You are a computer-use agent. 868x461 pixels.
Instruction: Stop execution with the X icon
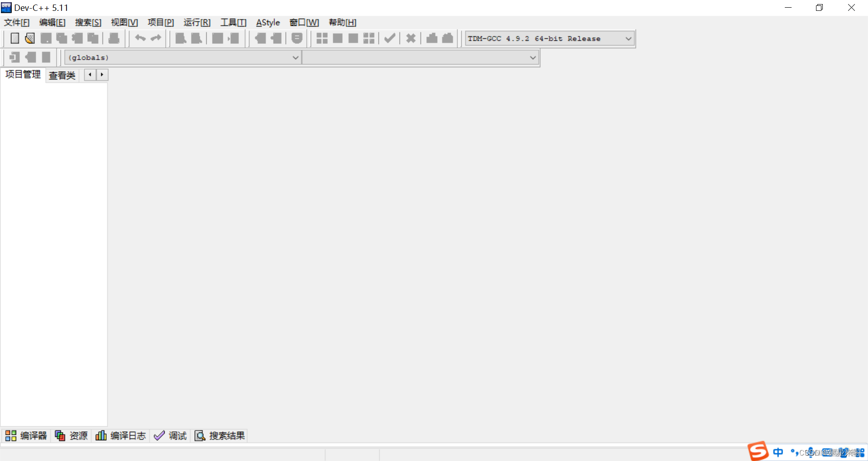click(x=410, y=38)
